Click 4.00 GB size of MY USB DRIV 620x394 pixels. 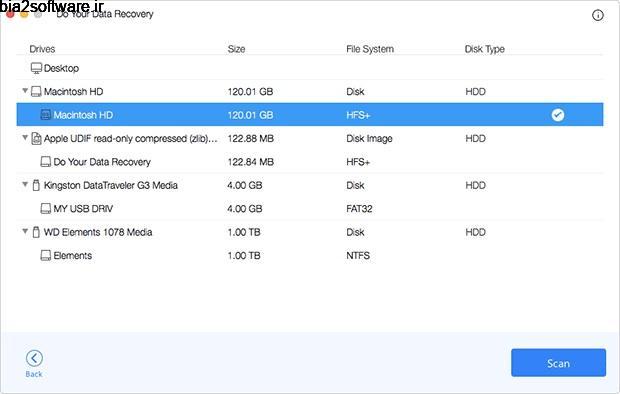[x=245, y=208]
